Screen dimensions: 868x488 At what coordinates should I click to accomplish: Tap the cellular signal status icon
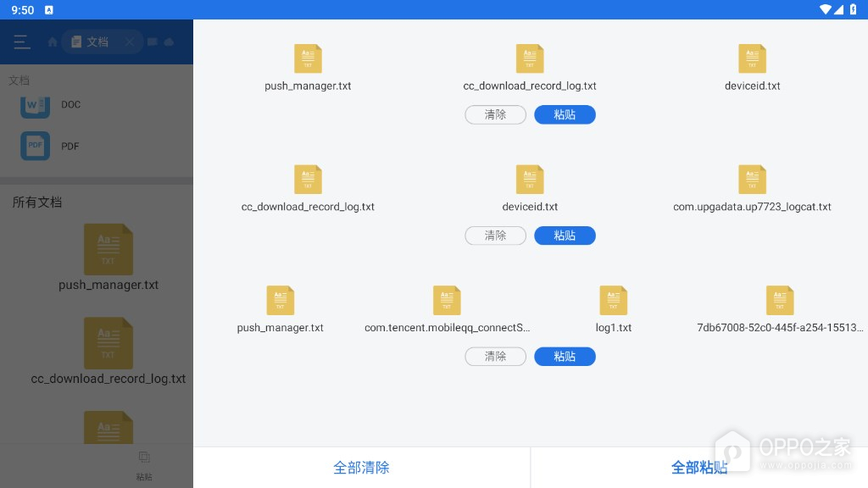838,9
